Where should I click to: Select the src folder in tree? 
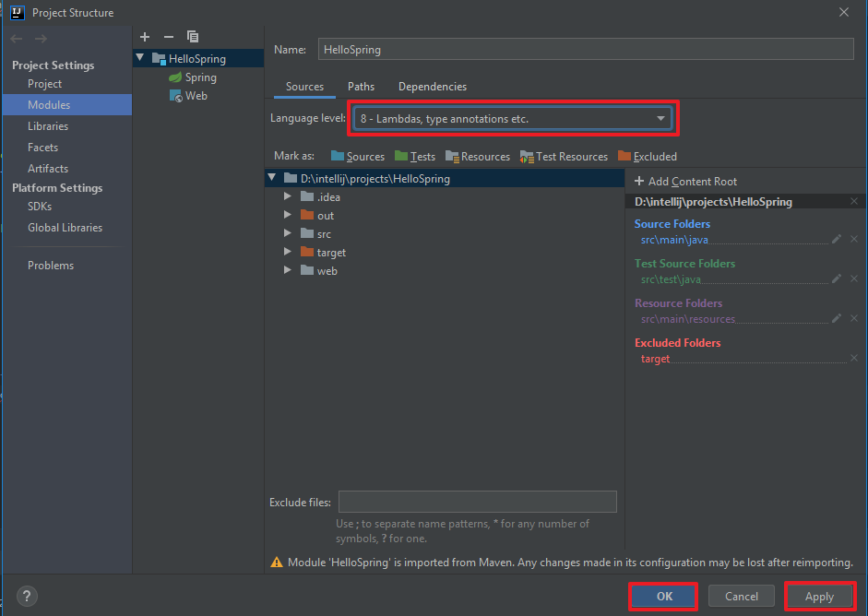point(324,234)
